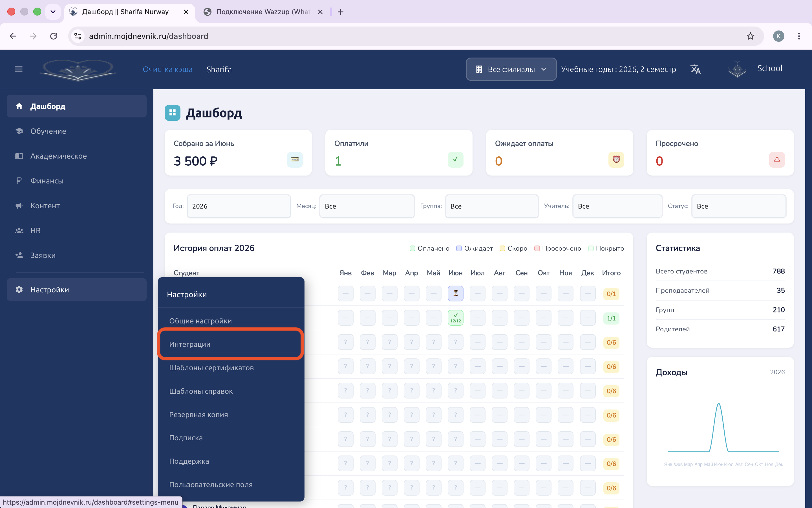Reload the browser page

click(53, 36)
